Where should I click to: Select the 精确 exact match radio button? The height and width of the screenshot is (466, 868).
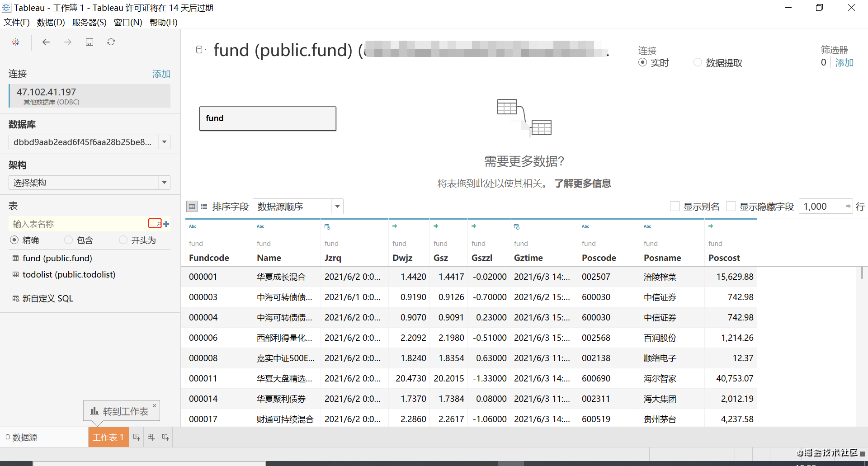tap(14, 240)
